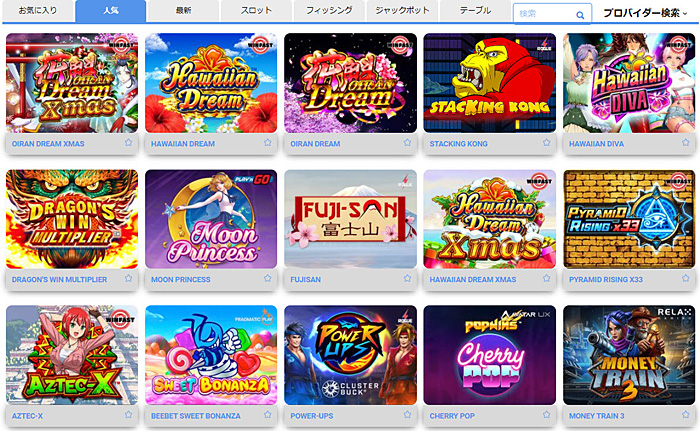Favorite Oiran Dream Xmas with star

[129, 142]
